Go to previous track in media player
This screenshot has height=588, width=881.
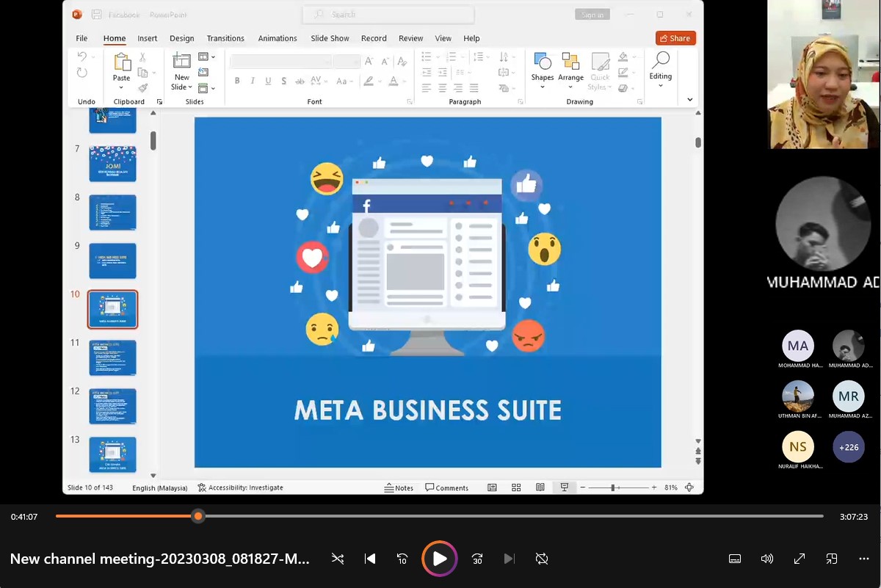[x=370, y=559]
